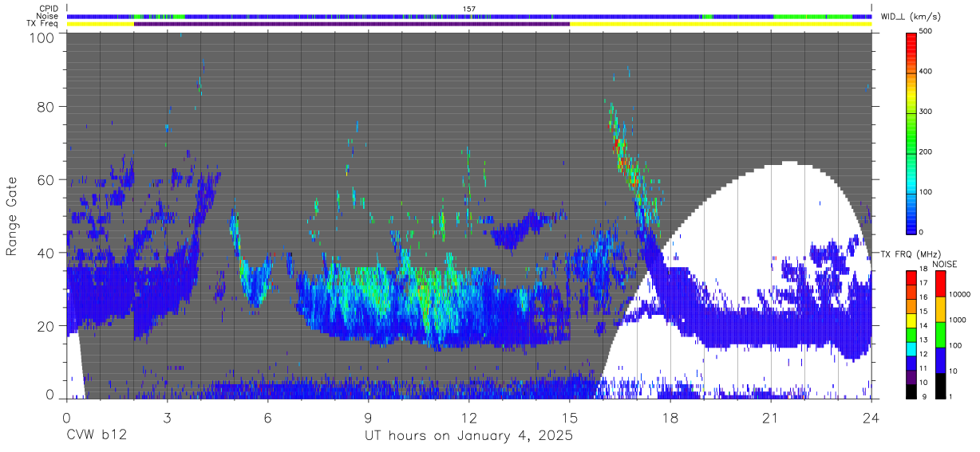Click the 6 hour x-axis tick label

pyautogui.click(x=267, y=416)
